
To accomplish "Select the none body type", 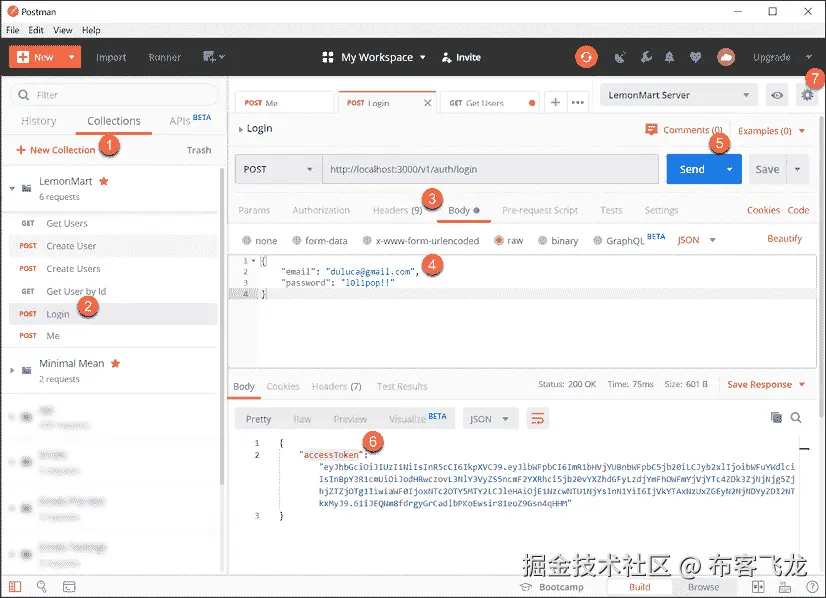I will [247, 240].
